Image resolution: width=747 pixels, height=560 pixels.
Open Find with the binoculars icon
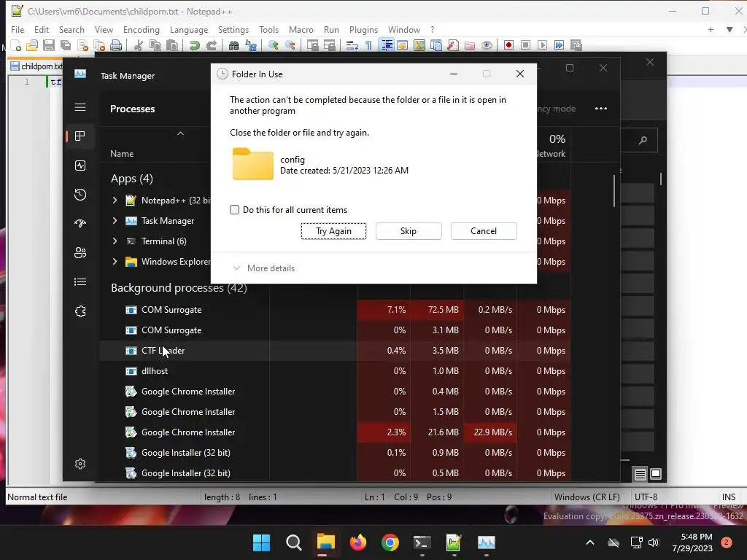[233, 45]
